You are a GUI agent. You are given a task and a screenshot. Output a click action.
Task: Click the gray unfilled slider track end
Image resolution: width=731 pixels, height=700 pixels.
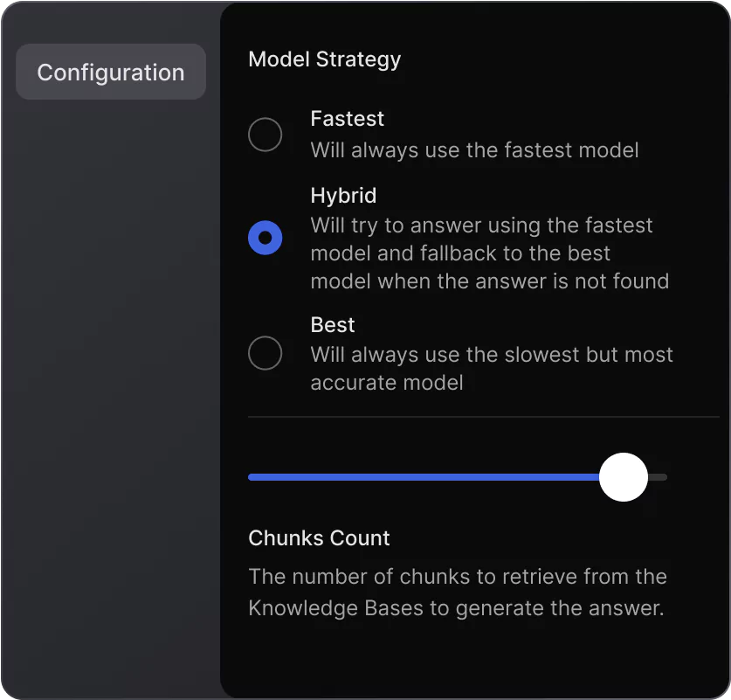tap(659, 477)
